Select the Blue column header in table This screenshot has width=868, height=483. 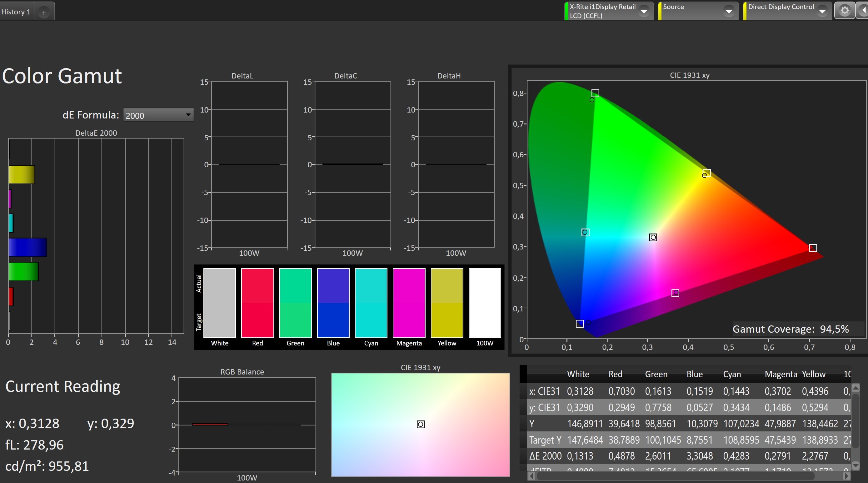click(x=694, y=374)
